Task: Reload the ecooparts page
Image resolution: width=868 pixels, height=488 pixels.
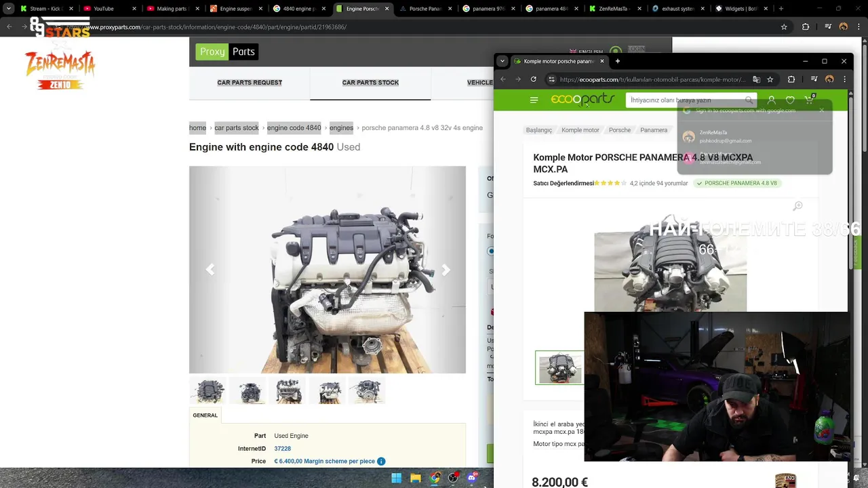Action: point(534,79)
